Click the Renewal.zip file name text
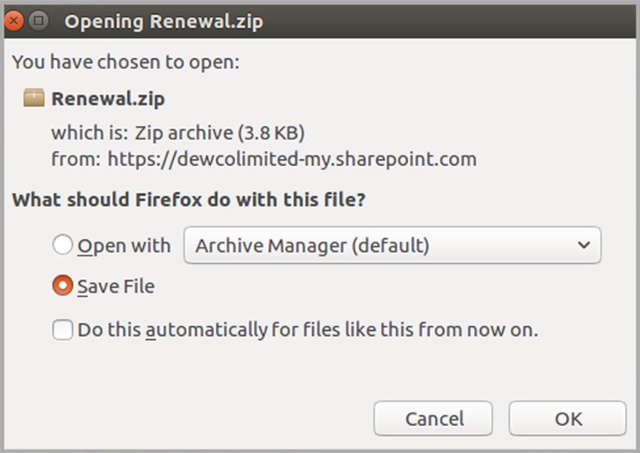The width and height of the screenshot is (640, 453). click(108, 99)
